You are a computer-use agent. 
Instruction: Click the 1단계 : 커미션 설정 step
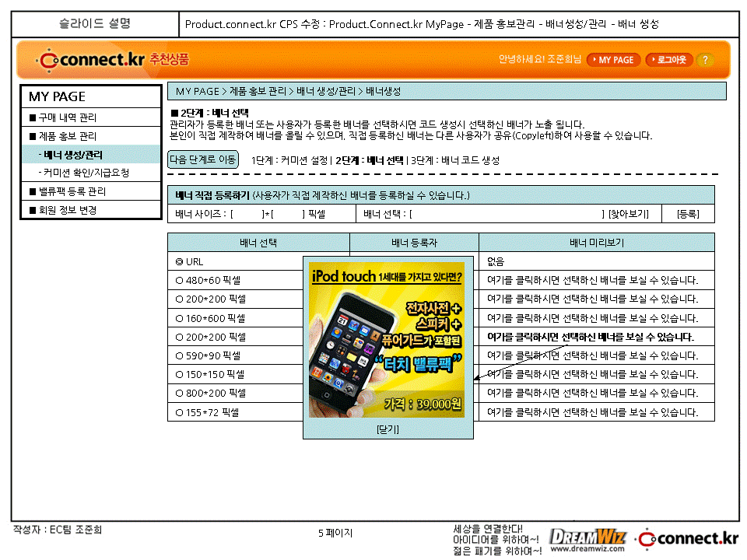[x=289, y=160]
